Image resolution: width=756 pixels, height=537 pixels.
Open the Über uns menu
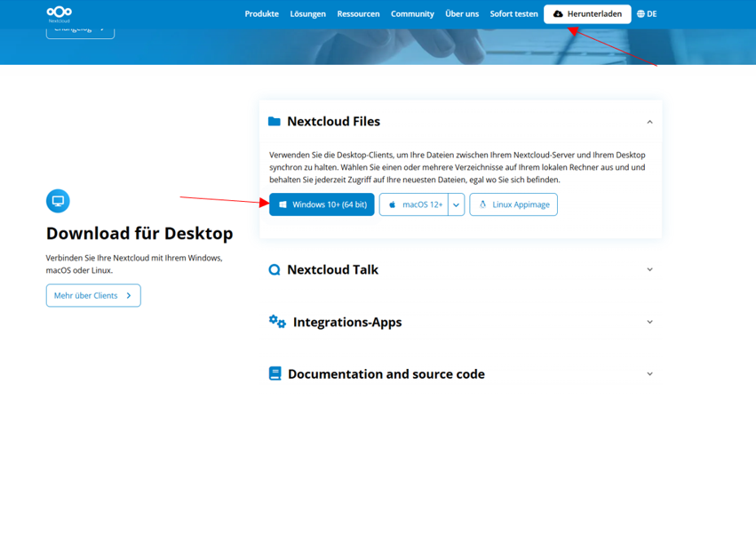[x=462, y=14]
